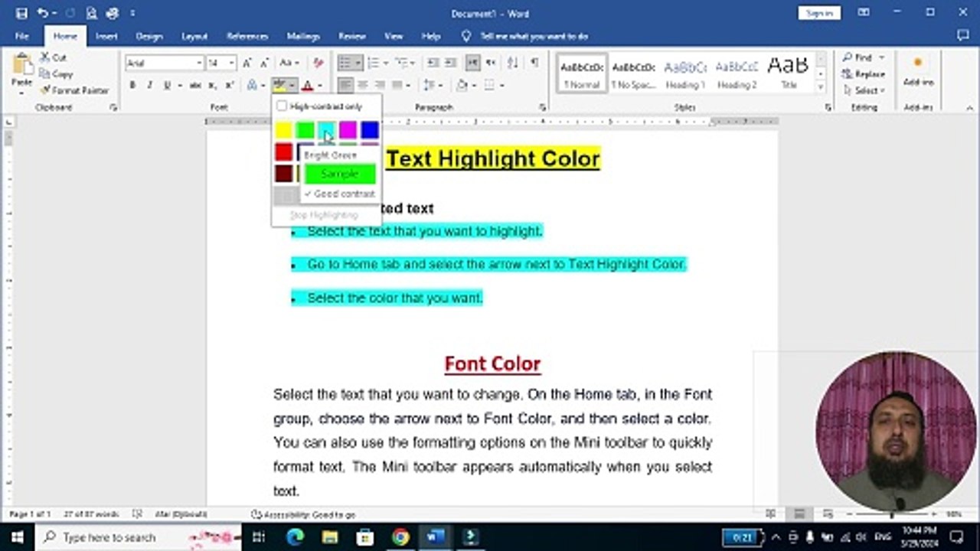Expand the Styles gallery
Image resolution: width=980 pixels, height=551 pixels.
pyautogui.click(x=821, y=87)
